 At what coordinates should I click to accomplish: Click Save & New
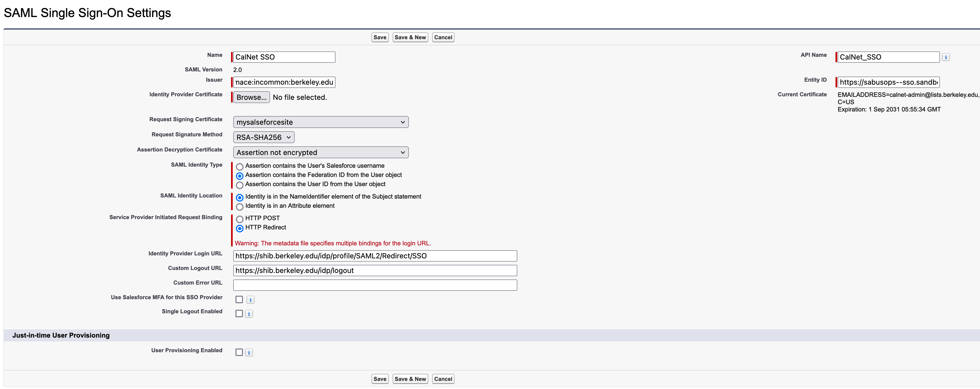[410, 37]
